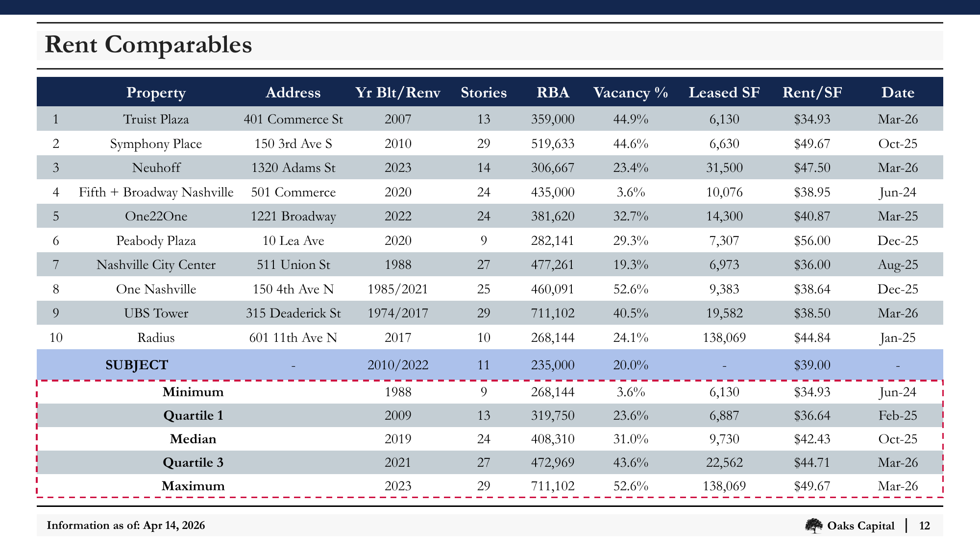Select the '$39.00' subject rent value

tap(812, 365)
